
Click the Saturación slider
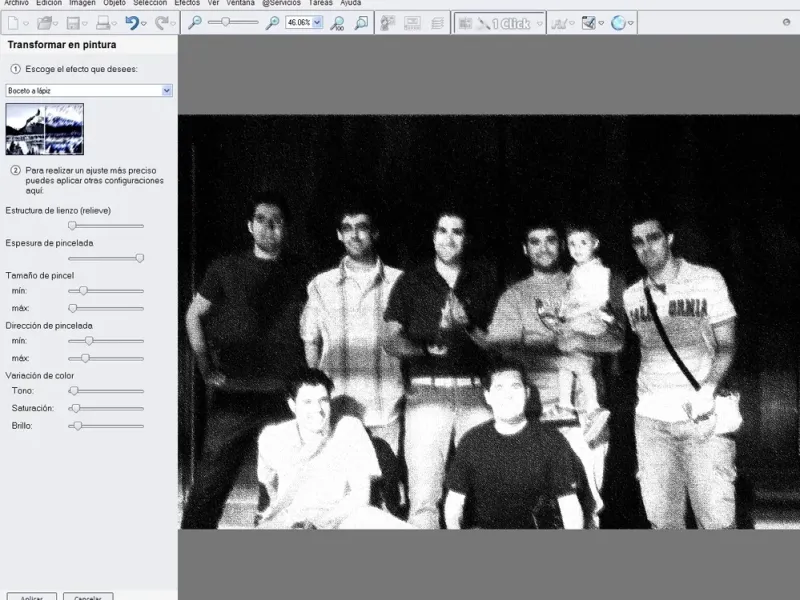coord(106,408)
